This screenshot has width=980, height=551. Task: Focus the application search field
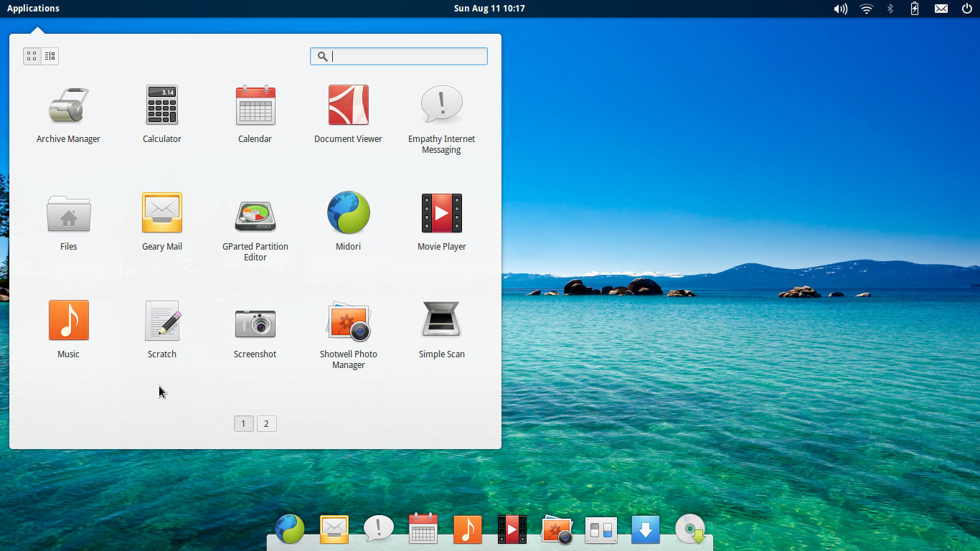click(x=405, y=57)
